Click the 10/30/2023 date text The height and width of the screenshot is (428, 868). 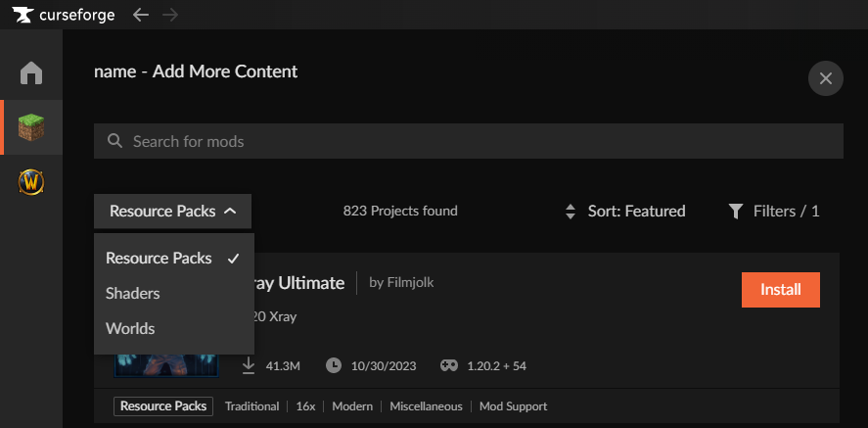point(384,366)
